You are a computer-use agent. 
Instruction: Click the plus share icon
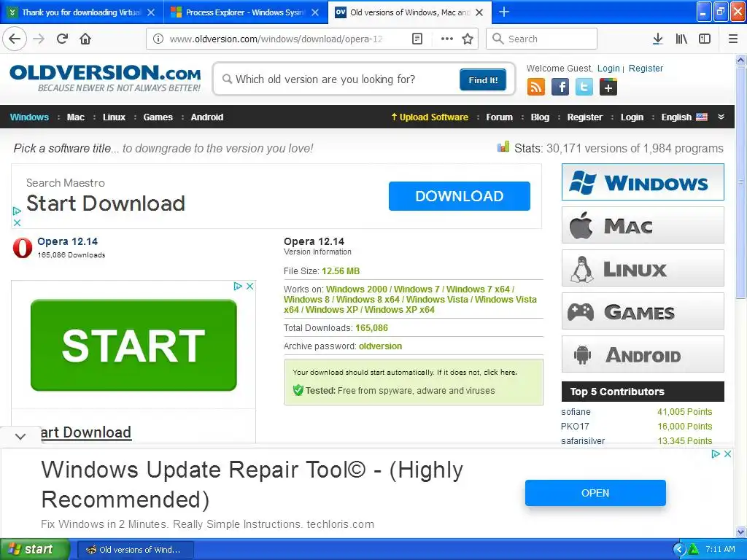click(x=608, y=87)
